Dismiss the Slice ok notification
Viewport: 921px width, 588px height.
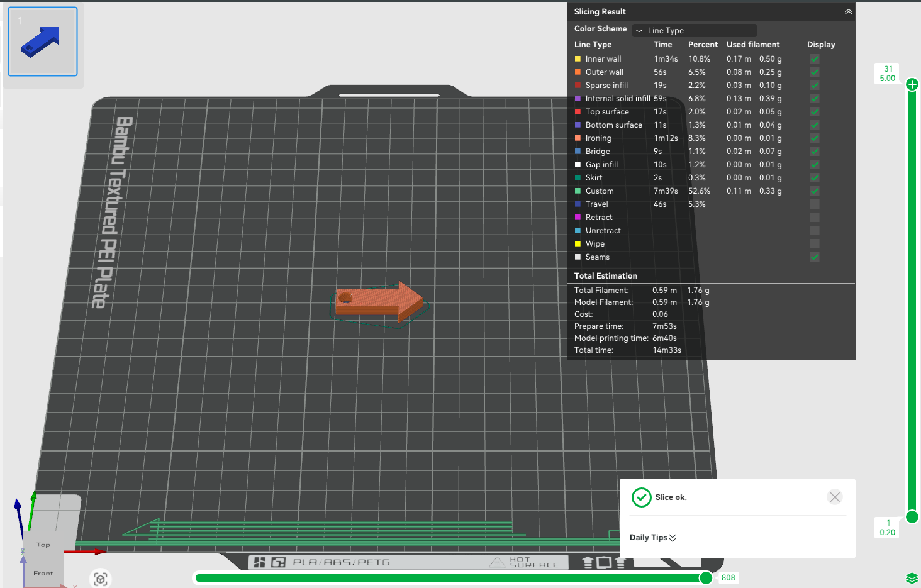(x=835, y=497)
